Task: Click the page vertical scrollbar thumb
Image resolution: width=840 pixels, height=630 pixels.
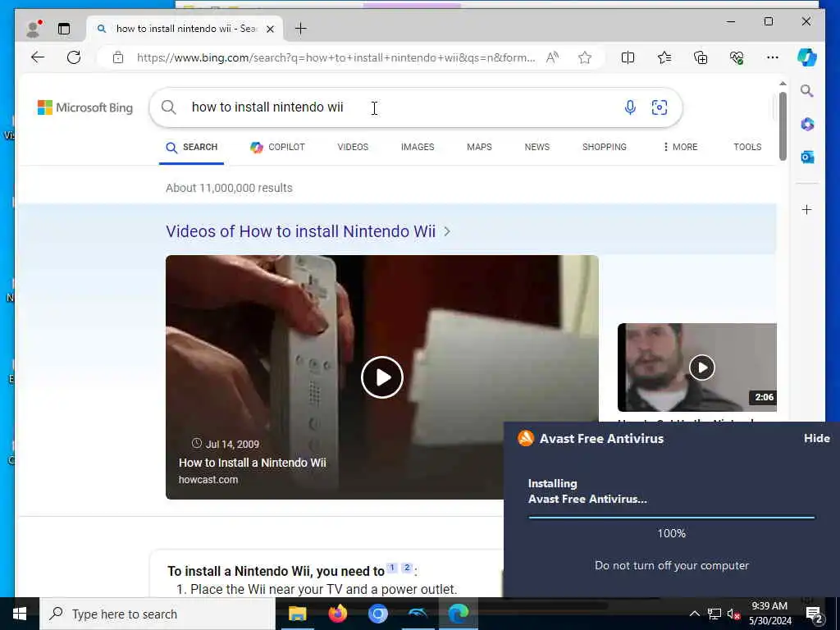Action: pyautogui.click(x=783, y=126)
